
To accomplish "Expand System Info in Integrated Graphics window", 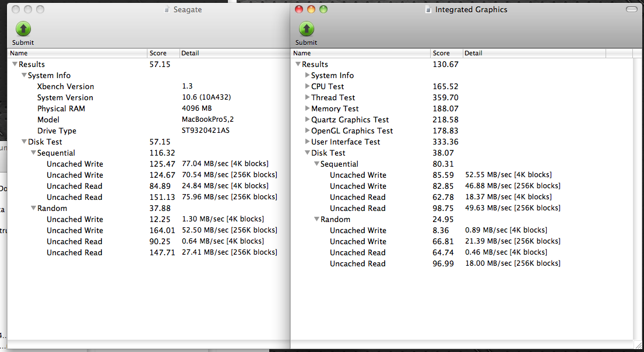I will click(307, 75).
